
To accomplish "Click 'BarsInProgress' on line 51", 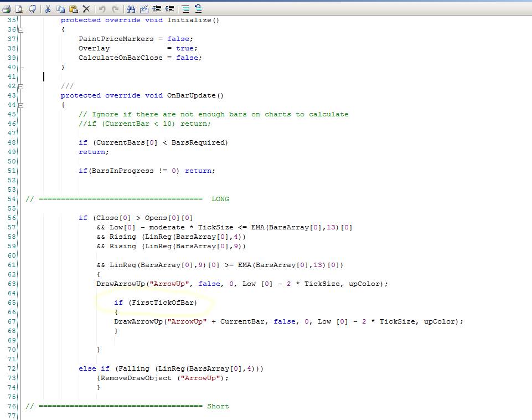I will (x=122, y=171).
